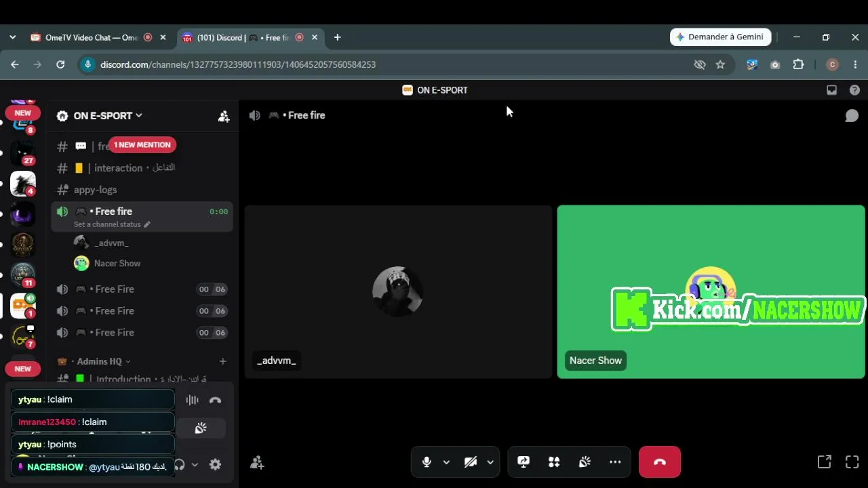View site microphone info in address bar
Image resolution: width=868 pixels, height=488 pixels.
[x=87, y=64]
